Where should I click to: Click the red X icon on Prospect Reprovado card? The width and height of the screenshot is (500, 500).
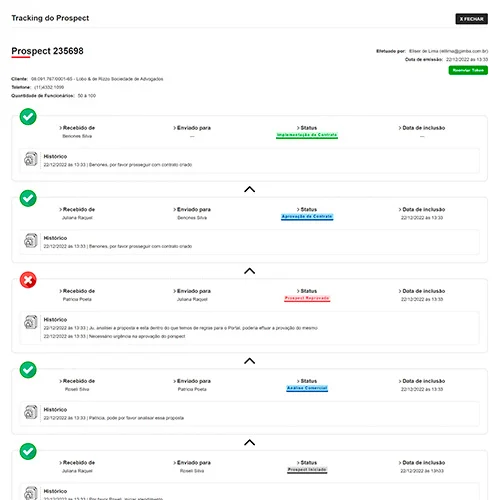28,280
